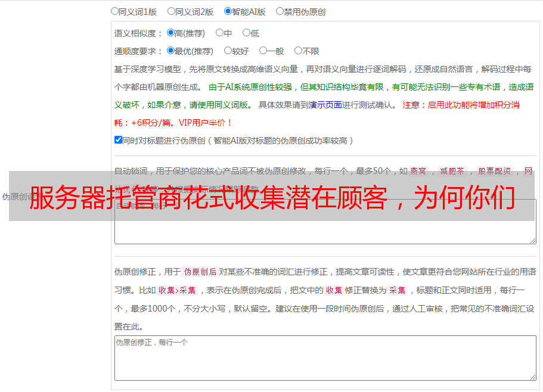
Task: Click the text +6积分/篇。VIP用户半价！
Action: [181, 123]
